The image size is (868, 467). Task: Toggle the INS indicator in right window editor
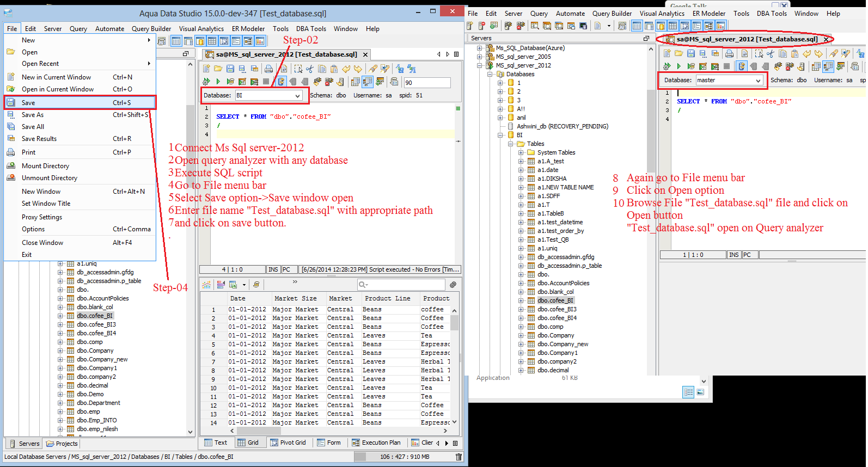734,255
